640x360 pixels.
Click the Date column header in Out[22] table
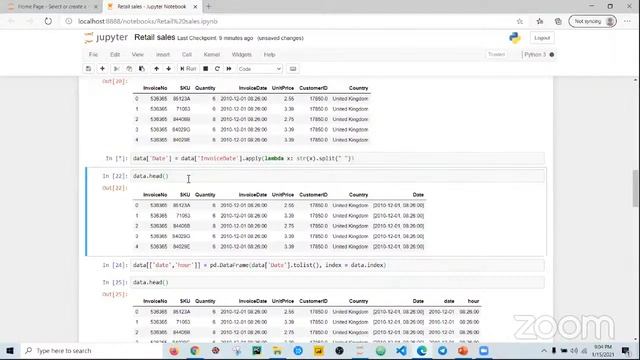[418, 195]
